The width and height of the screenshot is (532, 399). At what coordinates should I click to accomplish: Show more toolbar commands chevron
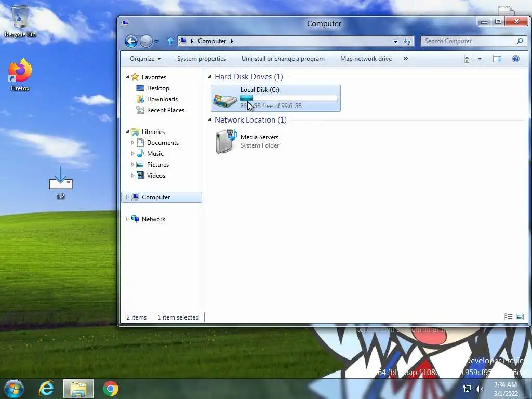point(405,59)
